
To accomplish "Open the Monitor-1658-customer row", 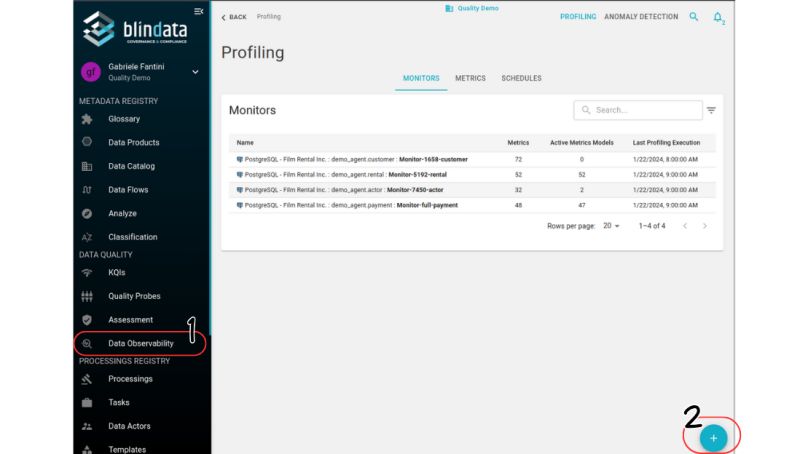I will pos(472,159).
